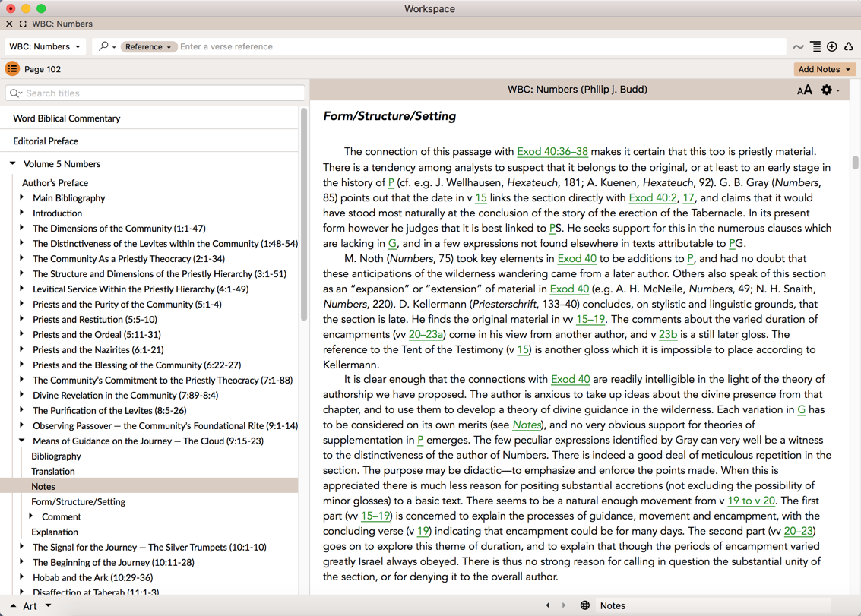This screenshot has height=616, width=861.
Task: Open the font size AA control
Action: pos(804,90)
